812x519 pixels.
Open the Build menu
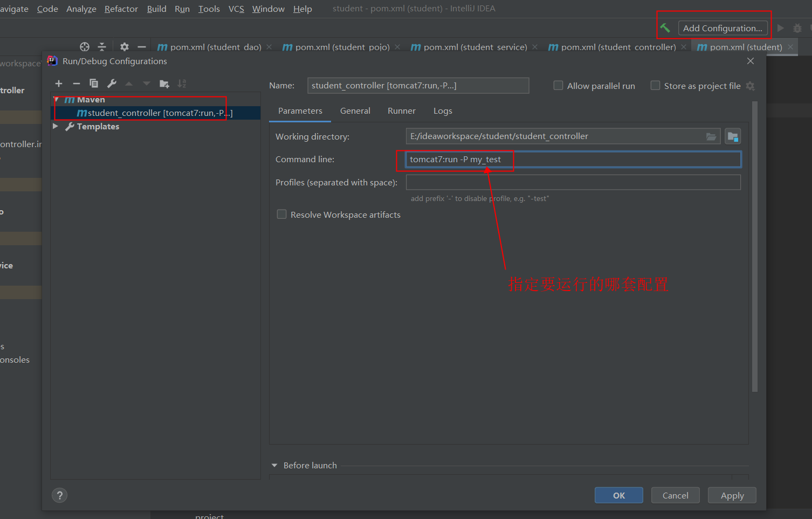click(x=156, y=9)
